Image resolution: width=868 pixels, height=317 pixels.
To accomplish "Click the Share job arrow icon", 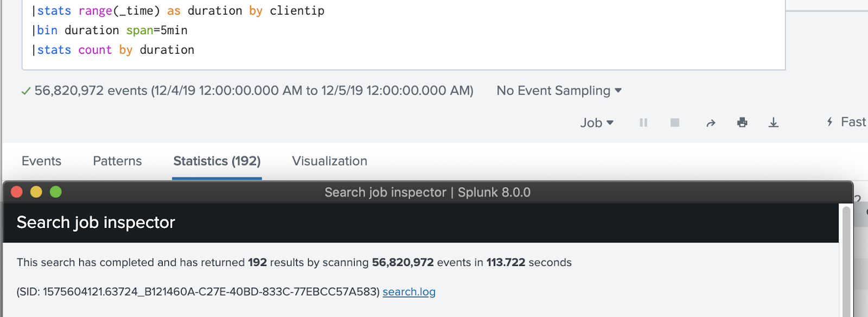I will (711, 123).
